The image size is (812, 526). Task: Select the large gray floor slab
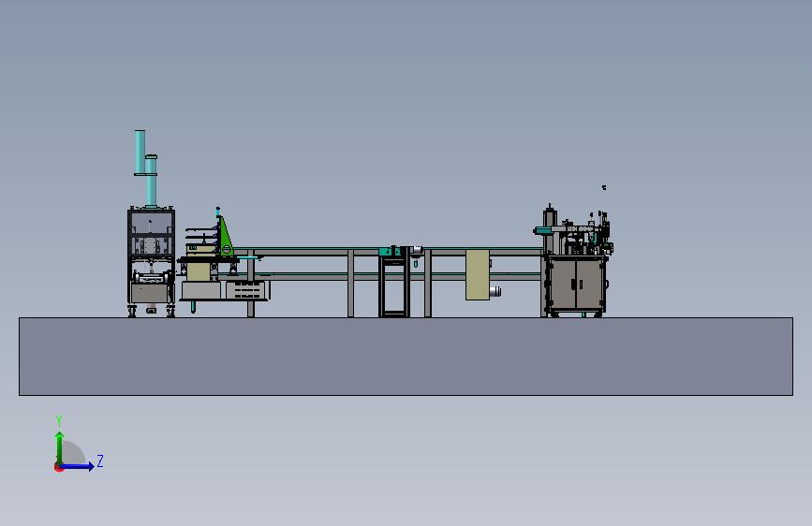(406, 357)
